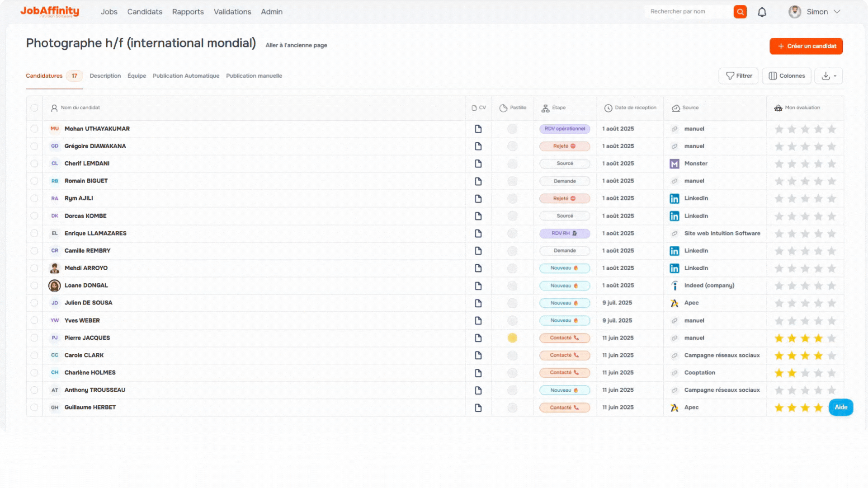This screenshot has height=488, width=868.
Task: Click the Indeed icon for Loane DONGAL
Action: click(674, 286)
